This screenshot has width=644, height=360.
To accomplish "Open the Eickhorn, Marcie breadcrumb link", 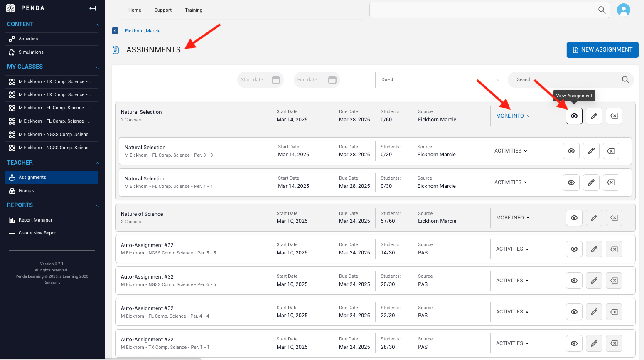I will point(143,31).
